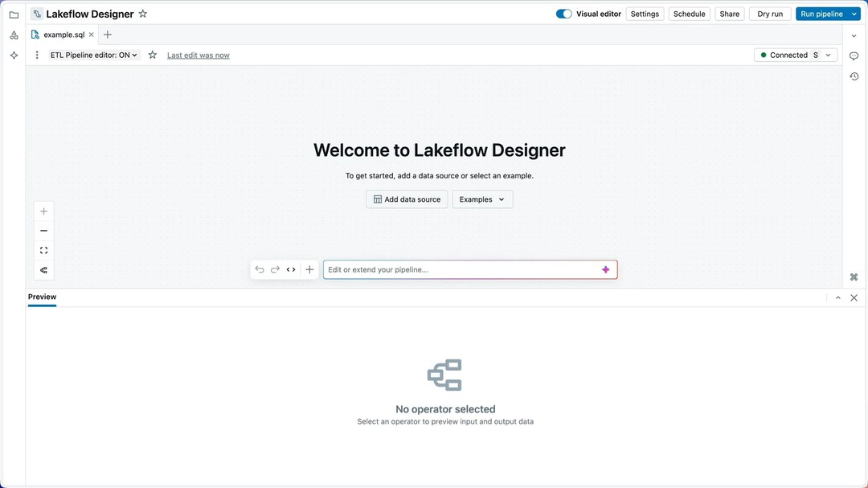Expand the ETL Pipeline editor dropdown
Image resolution: width=868 pixels, height=488 pixels.
(94, 55)
